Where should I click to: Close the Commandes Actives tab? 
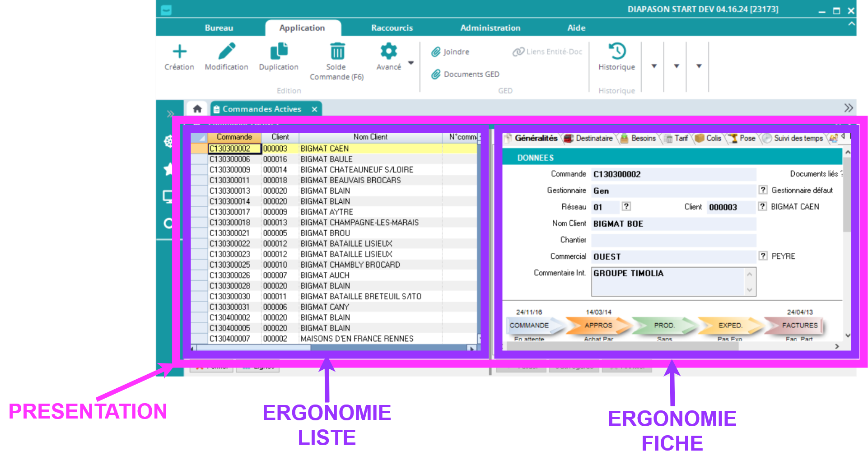click(x=314, y=109)
